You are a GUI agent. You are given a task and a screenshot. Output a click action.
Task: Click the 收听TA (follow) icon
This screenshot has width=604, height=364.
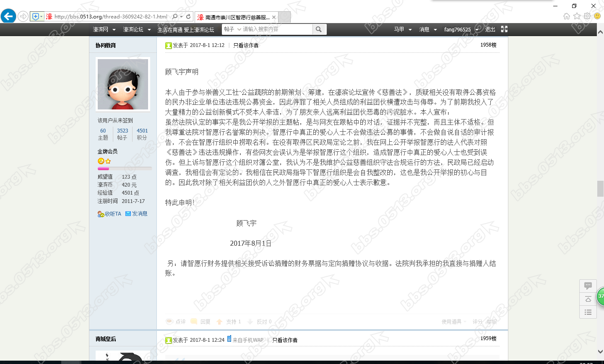tap(100, 213)
